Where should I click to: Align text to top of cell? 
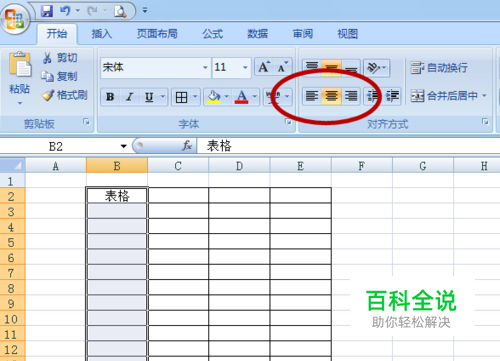(312, 68)
